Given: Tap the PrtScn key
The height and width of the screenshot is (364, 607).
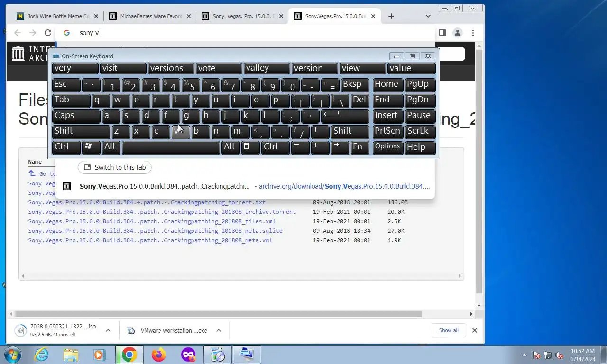Looking at the screenshot, I should [388, 132].
